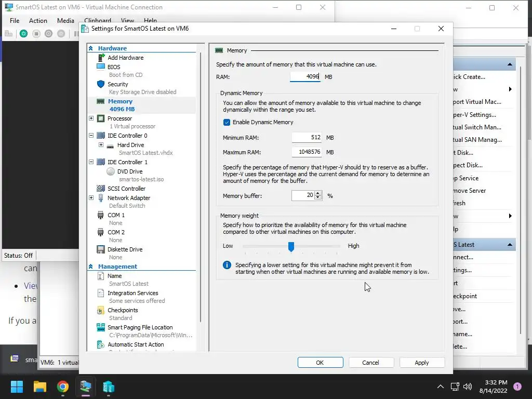Image resolution: width=532 pixels, height=399 pixels.
Task: Click the Memory weight slider handle
Action: coord(291,247)
